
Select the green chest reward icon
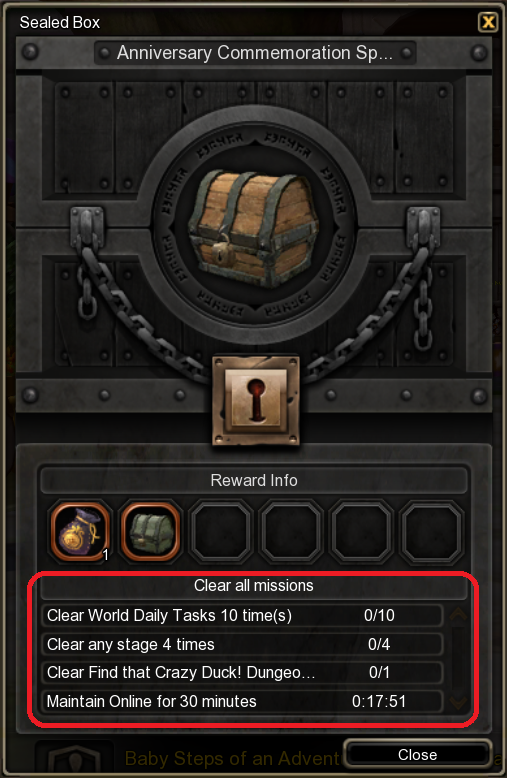[150, 531]
